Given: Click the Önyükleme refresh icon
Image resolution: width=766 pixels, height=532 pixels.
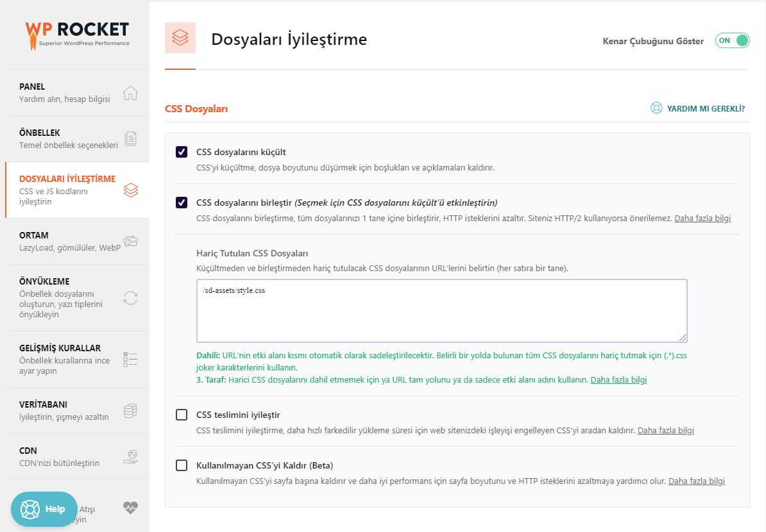Looking at the screenshot, I should (130, 297).
